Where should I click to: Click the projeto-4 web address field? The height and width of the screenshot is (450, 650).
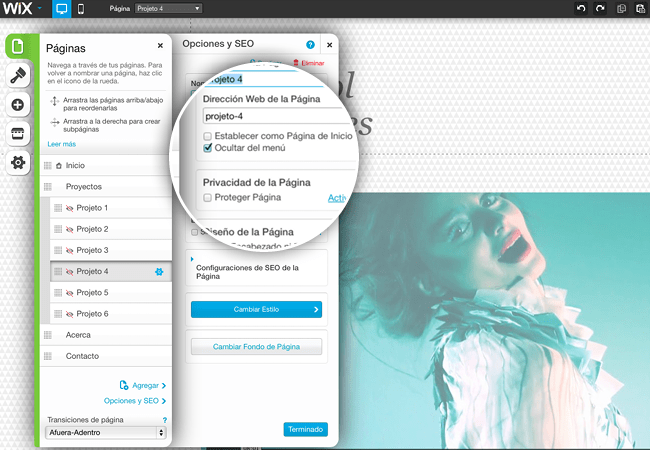tap(278, 116)
